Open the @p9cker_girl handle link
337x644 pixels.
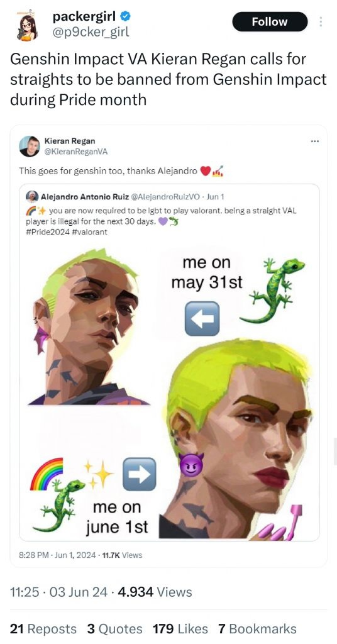[x=91, y=32]
